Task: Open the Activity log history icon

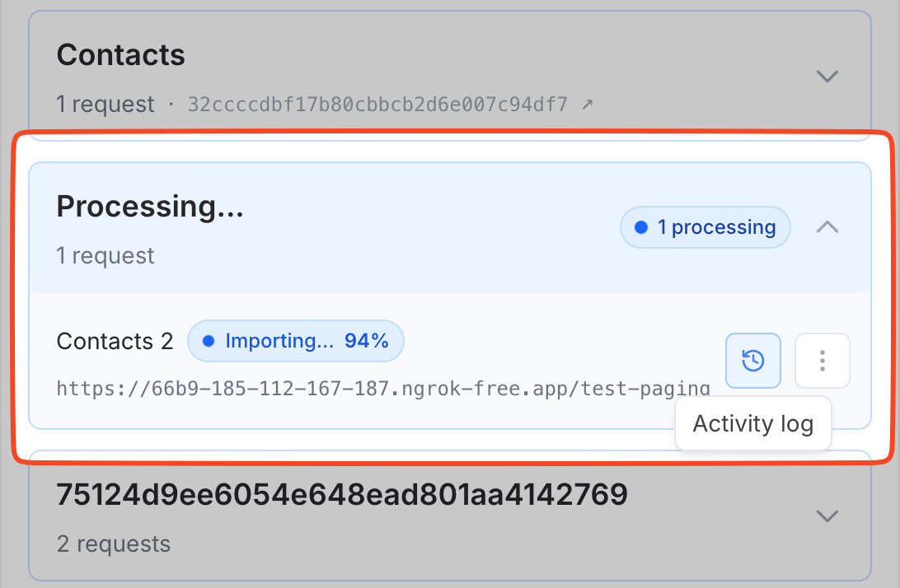Action: coord(752,361)
